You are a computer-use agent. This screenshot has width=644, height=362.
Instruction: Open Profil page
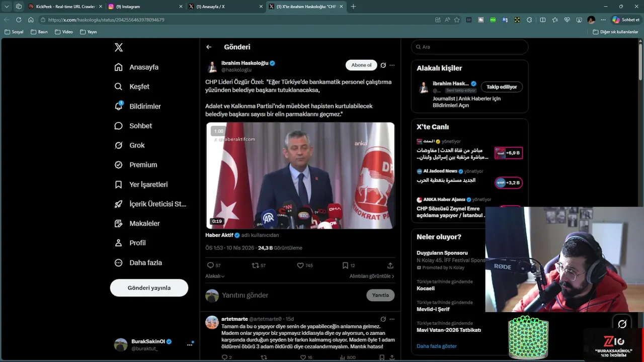point(130,243)
